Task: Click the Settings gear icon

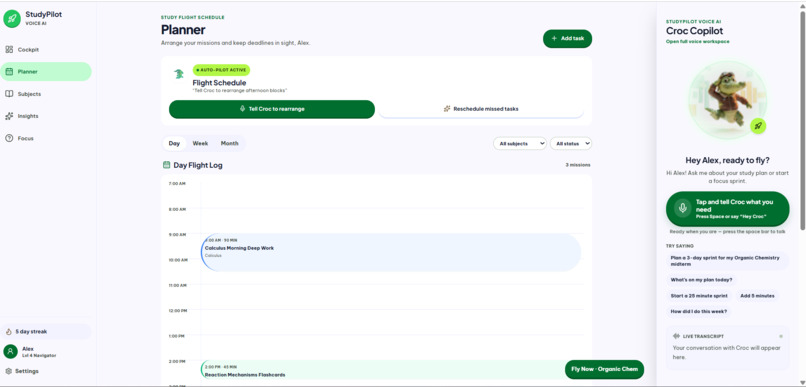Action: [8, 371]
